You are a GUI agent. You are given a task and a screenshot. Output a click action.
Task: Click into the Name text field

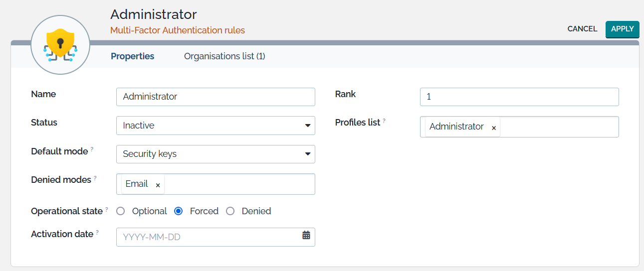point(215,97)
